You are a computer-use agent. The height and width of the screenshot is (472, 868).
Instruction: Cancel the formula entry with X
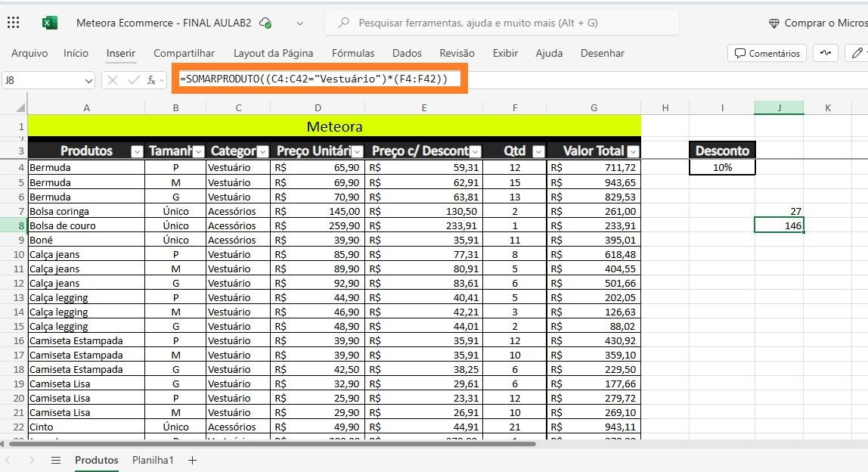(113, 80)
